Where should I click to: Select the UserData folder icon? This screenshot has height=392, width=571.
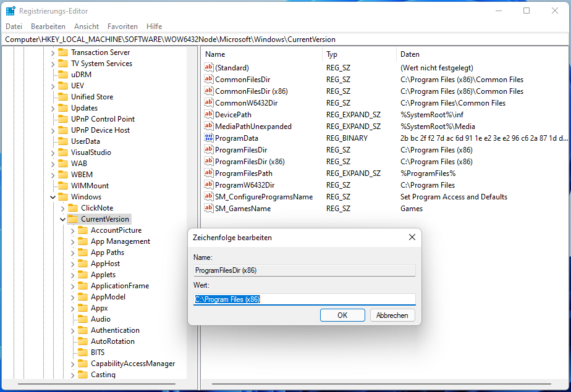63,141
